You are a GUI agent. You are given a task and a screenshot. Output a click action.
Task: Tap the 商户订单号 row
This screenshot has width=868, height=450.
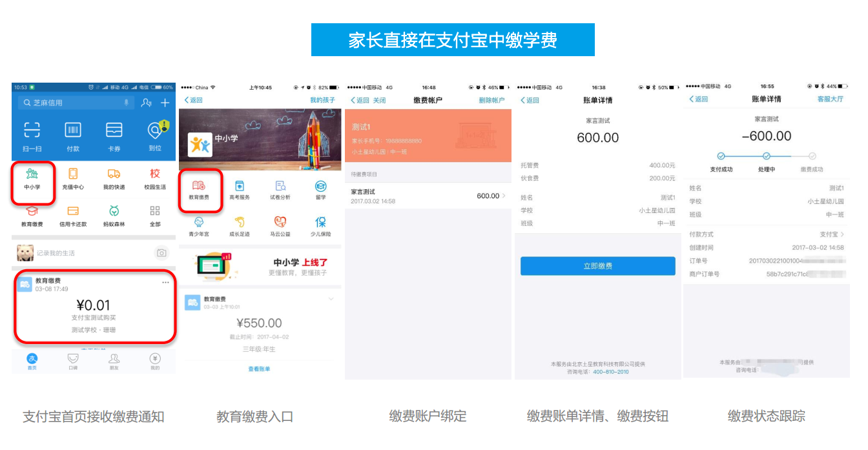click(x=767, y=274)
